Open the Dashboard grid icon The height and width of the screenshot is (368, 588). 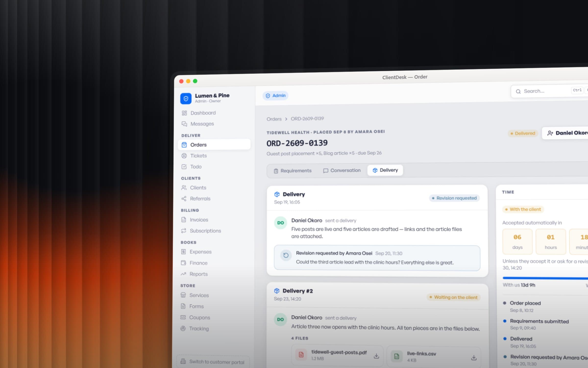pyautogui.click(x=184, y=113)
